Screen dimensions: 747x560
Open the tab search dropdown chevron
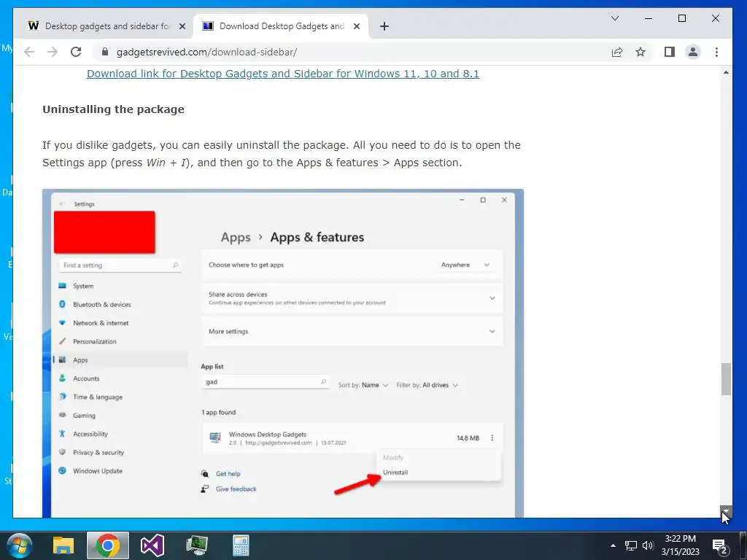[x=615, y=18]
